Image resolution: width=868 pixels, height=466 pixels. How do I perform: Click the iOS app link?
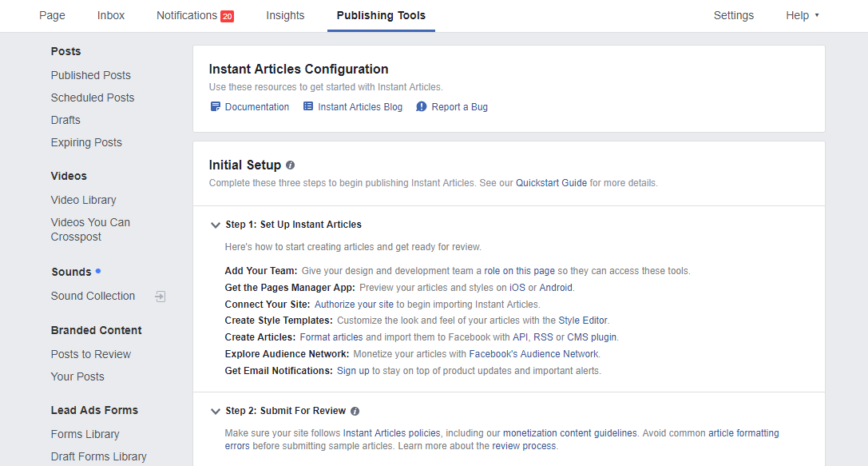pyautogui.click(x=517, y=288)
